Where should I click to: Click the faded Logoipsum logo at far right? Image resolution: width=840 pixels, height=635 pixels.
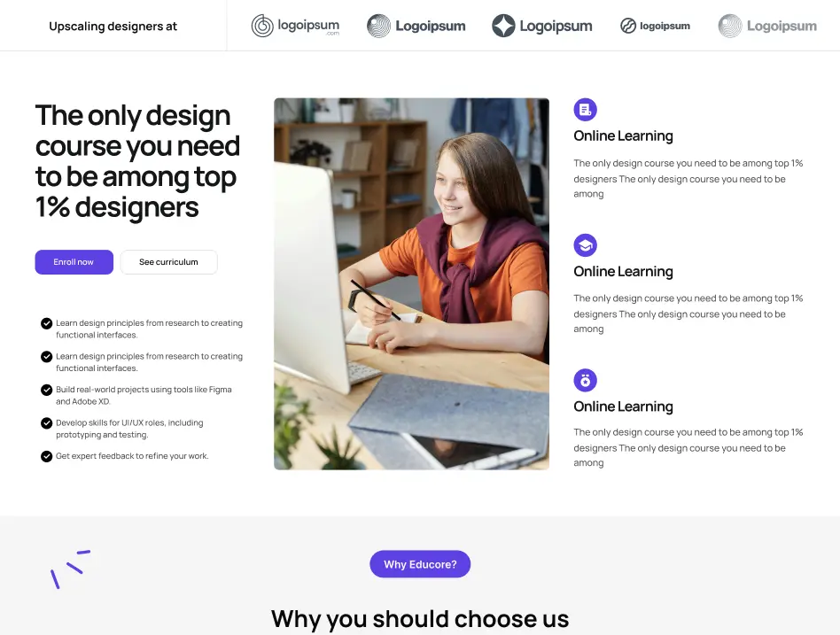pyautogui.click(x=767, y=26)
